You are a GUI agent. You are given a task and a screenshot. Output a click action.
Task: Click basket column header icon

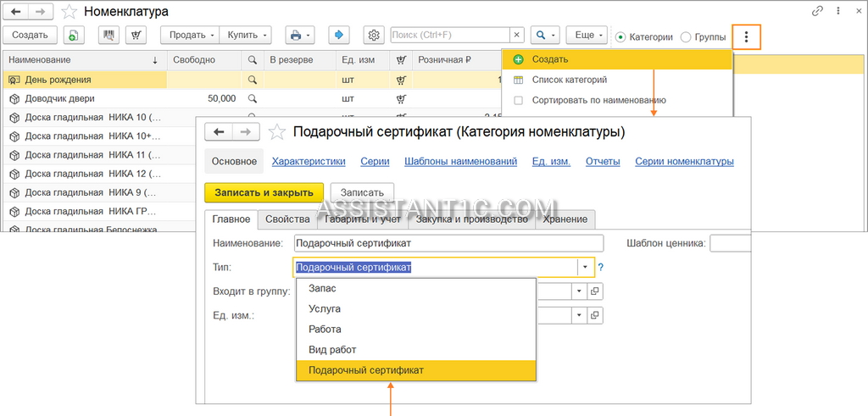click(x=401, y=60)
